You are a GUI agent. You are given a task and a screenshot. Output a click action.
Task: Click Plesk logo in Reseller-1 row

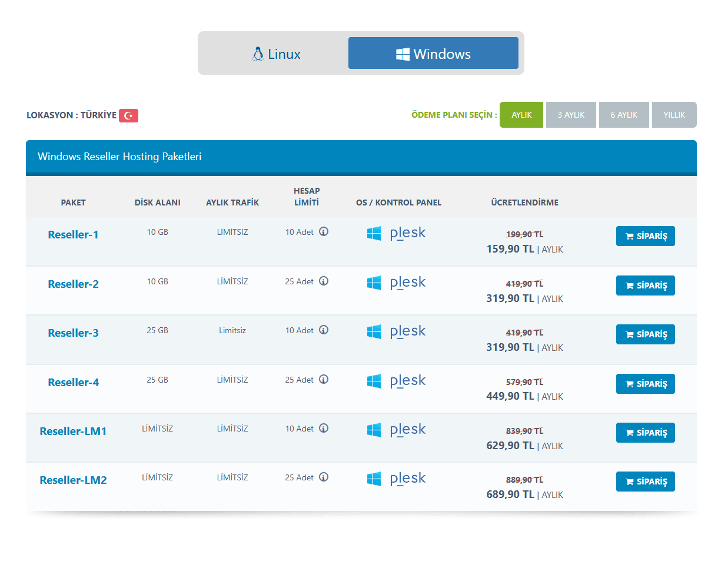point(407,233)
